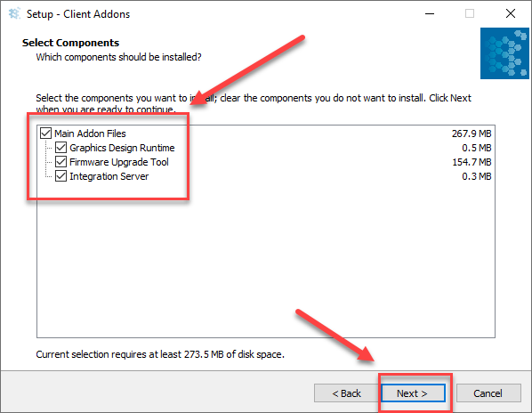Select the Main Addon Files label
This screenshot has height=413, width=532.
pyautogui.click(x=90, y=134)
